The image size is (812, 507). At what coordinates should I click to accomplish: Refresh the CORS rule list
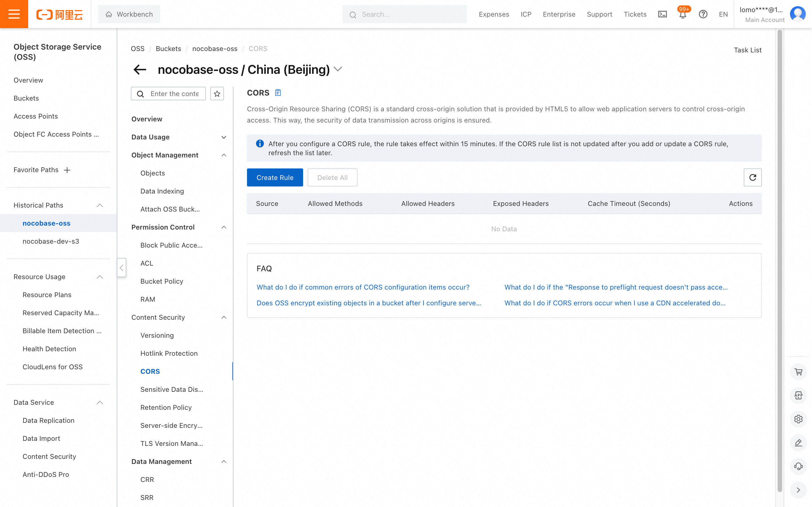tap(752, 177)
